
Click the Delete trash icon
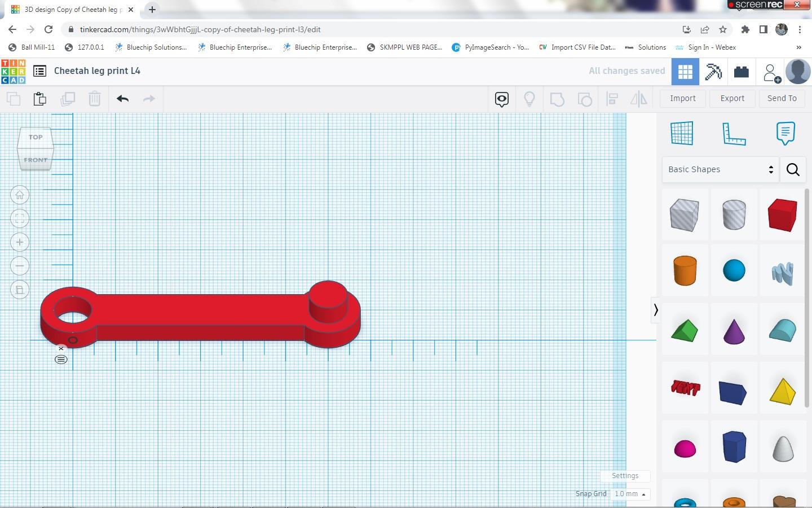pos(94,99)
